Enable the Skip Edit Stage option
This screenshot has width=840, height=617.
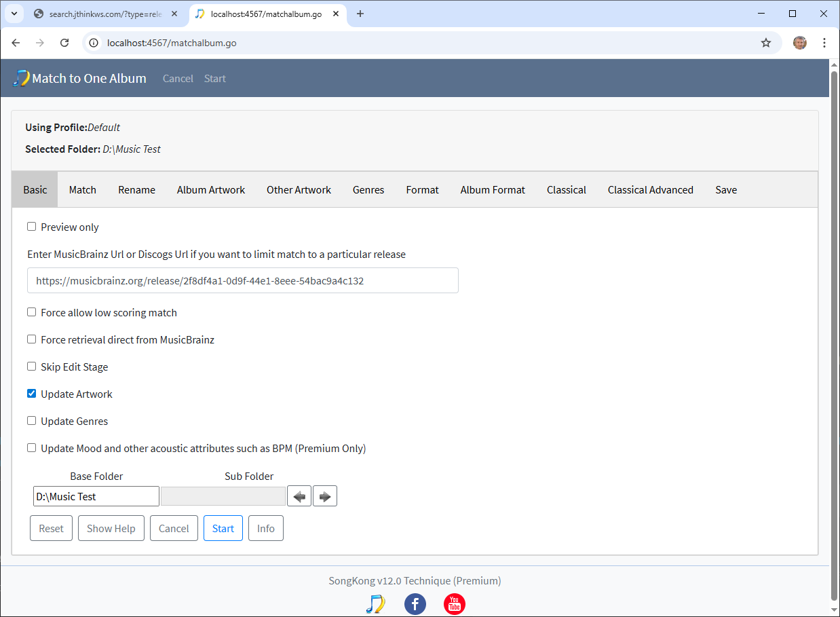click(32, 367)
